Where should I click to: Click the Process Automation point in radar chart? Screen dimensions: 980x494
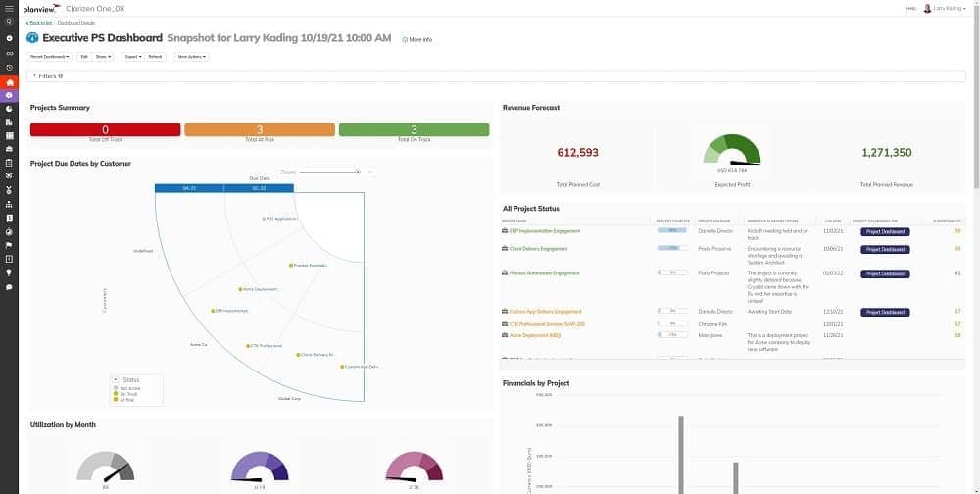click(x=291, y=266)
